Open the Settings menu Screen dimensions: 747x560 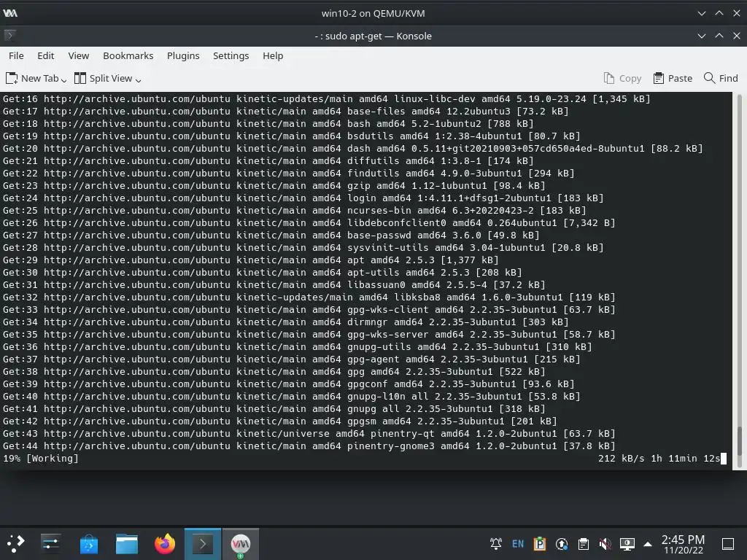231,55
